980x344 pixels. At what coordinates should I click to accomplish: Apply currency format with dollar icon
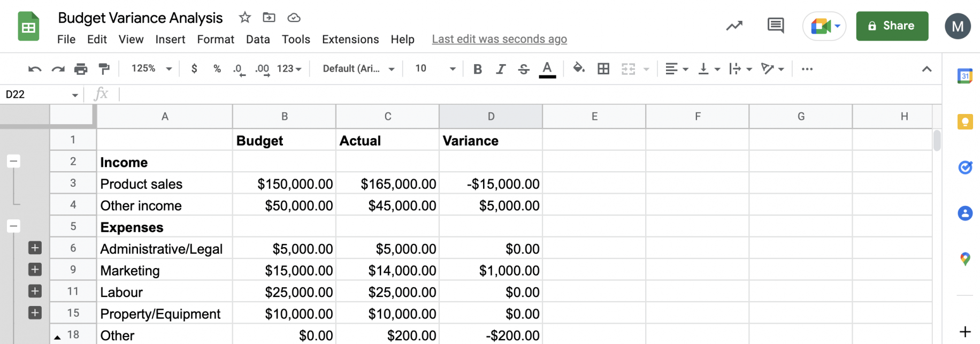click(x=194, y=68)
